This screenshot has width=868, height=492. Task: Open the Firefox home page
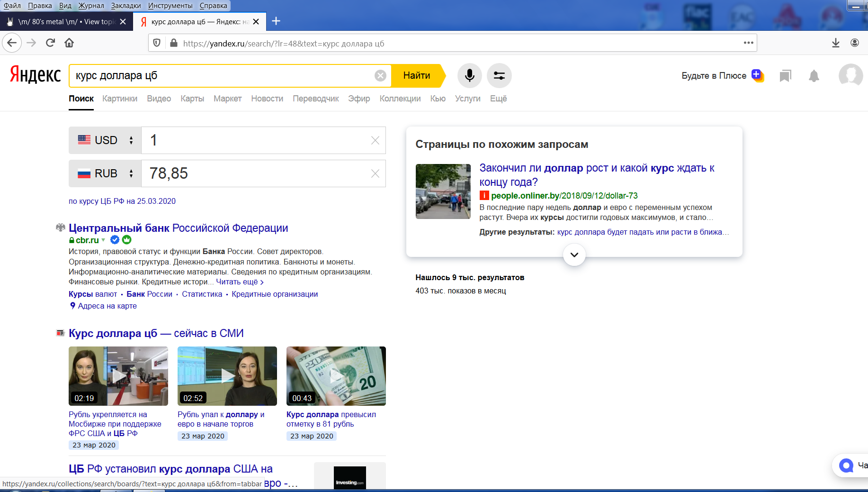tap(69, 43)
